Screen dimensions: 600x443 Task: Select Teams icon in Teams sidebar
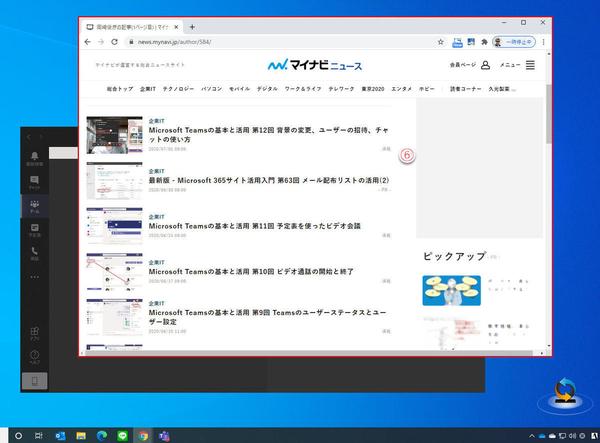(x=34, y=206)
